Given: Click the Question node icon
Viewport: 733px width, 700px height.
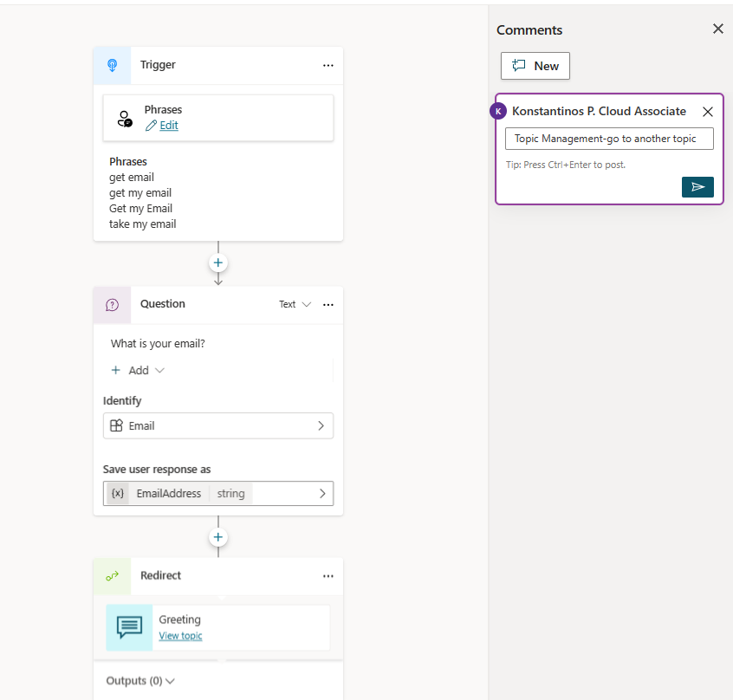Looking at the screenshot, I should point(112,305).
